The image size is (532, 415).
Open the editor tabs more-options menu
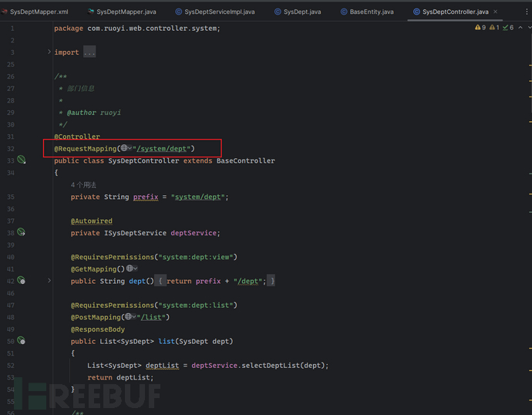click(x=527, y=12)
